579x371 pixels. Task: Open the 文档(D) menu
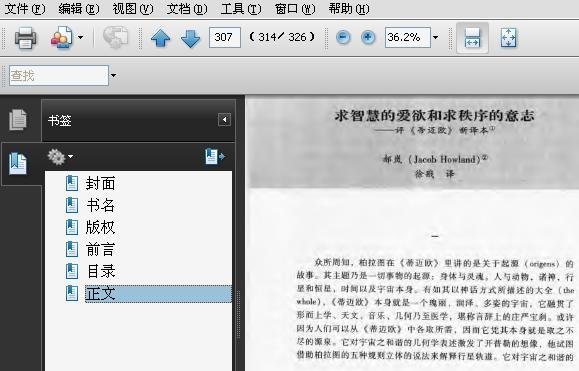click(x=187, y=8)
